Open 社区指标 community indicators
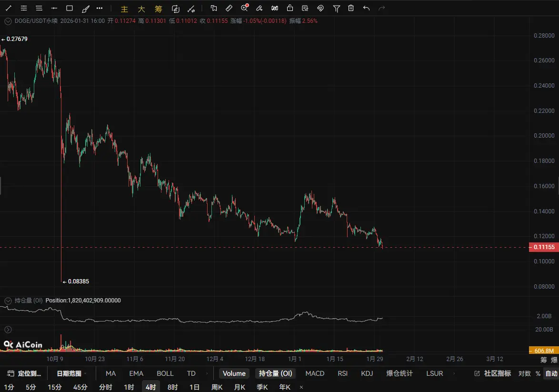The width and height of the screenshot is (559, 392). (493, 373)
